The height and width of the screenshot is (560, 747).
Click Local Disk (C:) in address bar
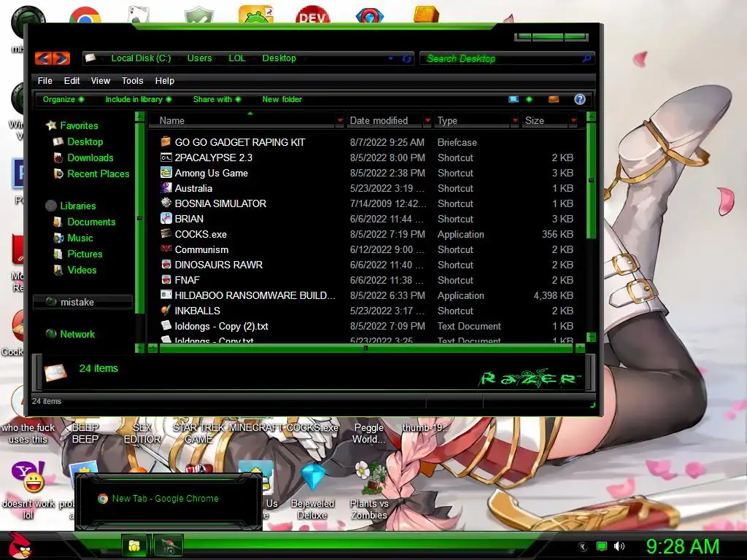[x=141, y=58]
